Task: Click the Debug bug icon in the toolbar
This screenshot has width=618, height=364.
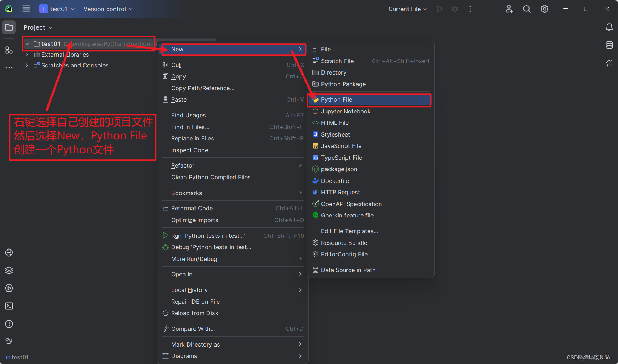Action: point(455,9)
